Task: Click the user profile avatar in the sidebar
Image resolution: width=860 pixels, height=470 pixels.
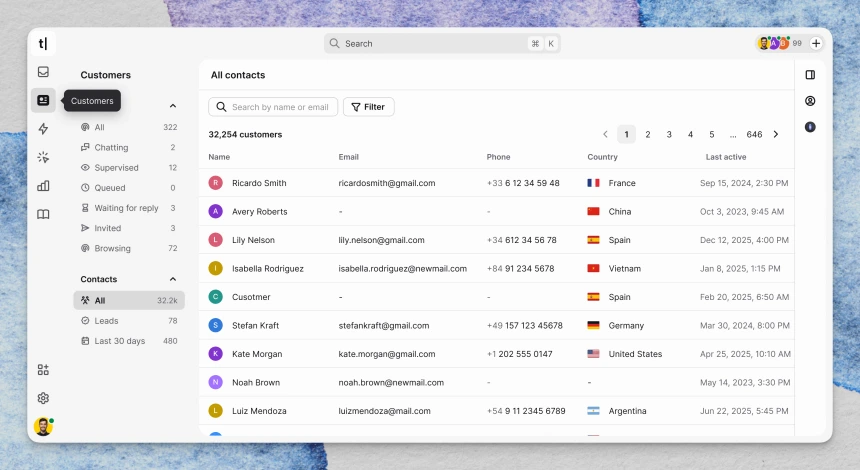Action: [43, 427]
